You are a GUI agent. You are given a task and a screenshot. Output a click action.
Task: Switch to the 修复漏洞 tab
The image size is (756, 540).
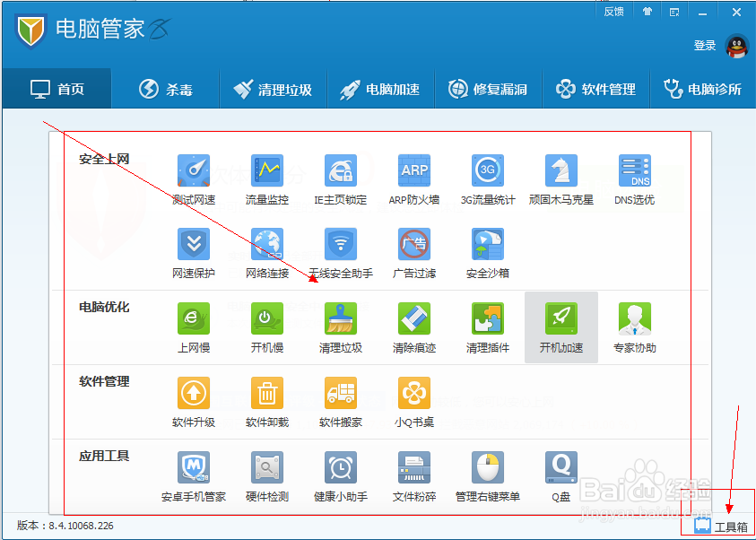click(x=488, y=89)
